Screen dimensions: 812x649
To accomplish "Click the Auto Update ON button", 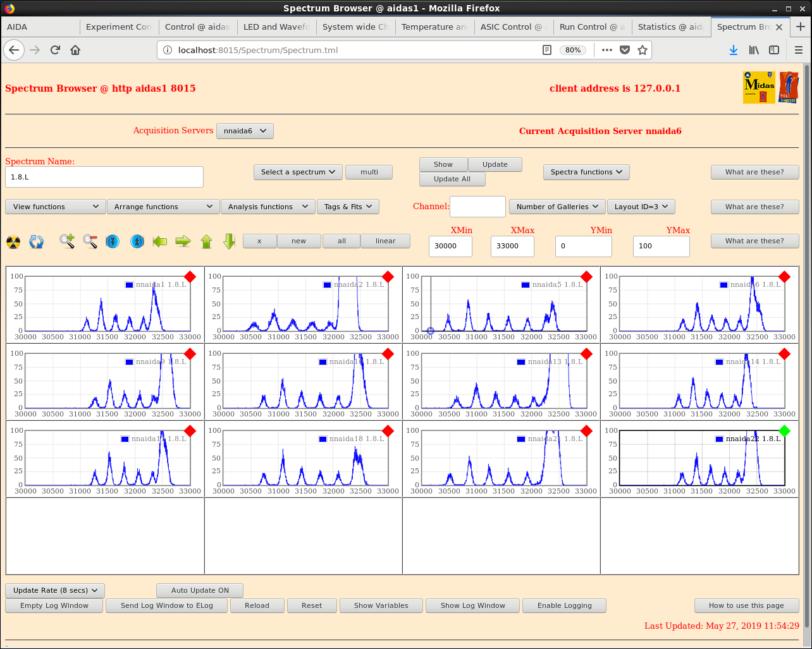I will coord(200,590).
